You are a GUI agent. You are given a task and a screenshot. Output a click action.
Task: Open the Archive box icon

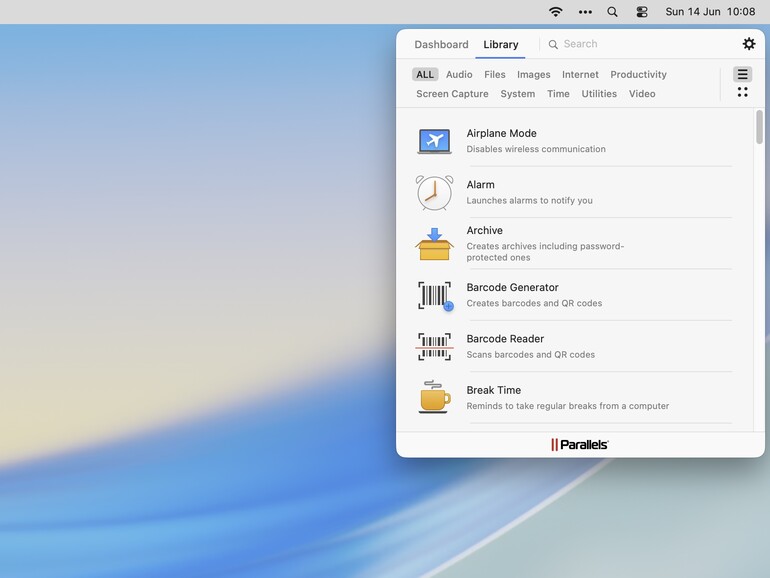434,244
